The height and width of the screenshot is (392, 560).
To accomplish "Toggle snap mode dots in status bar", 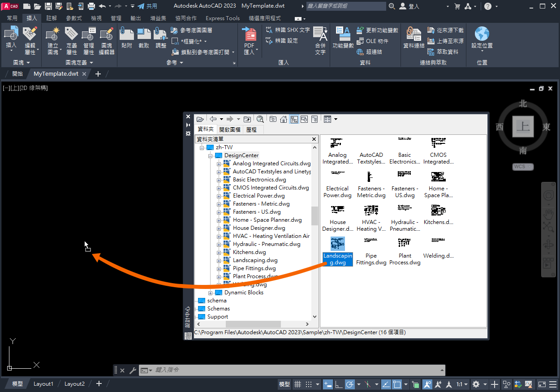I will point(309,384).
